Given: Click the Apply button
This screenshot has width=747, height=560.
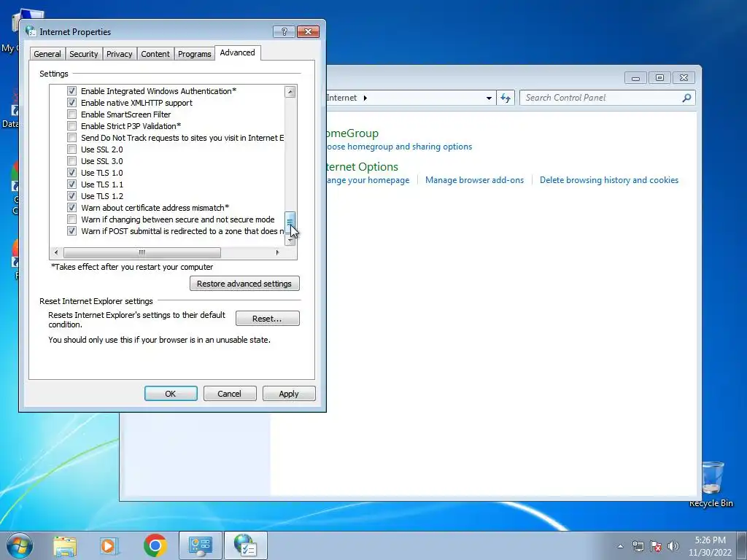Looking at the screenshot, I should [x=289, y=394].
